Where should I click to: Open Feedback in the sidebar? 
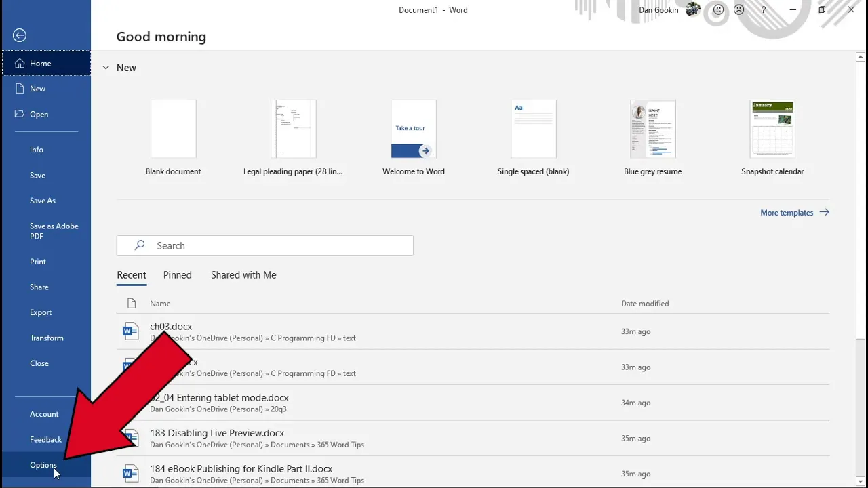[x=46, y=439]
